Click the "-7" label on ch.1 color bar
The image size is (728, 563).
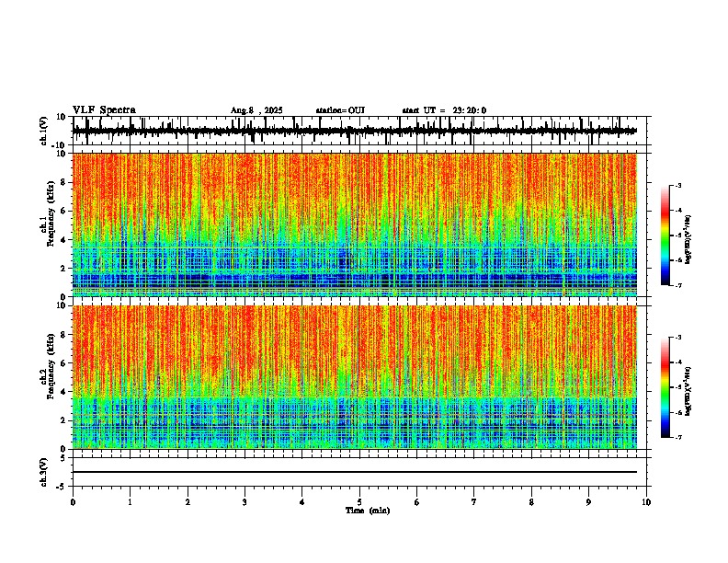tap(678, 286)
